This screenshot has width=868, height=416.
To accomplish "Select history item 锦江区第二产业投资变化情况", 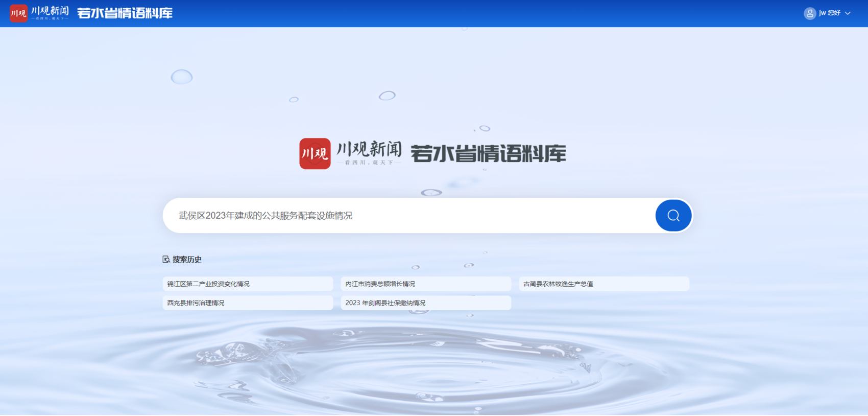I will [208, 284].
